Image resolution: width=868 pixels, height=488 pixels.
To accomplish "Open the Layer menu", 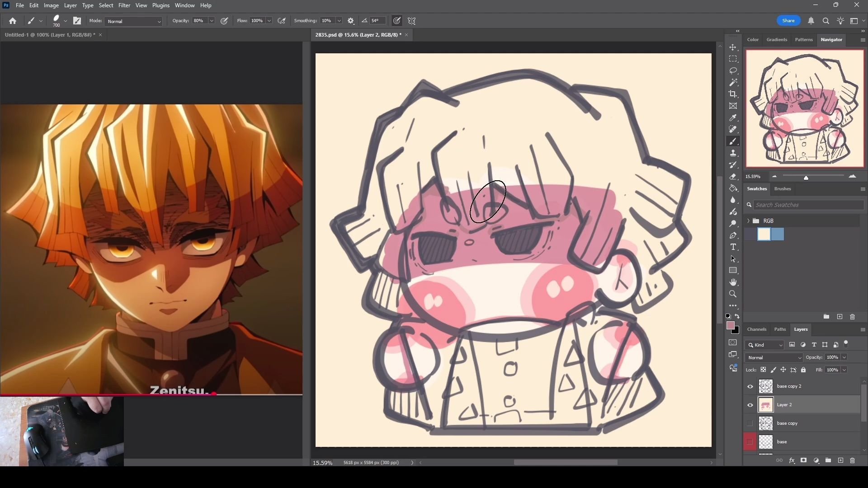I will pos(70,5).
